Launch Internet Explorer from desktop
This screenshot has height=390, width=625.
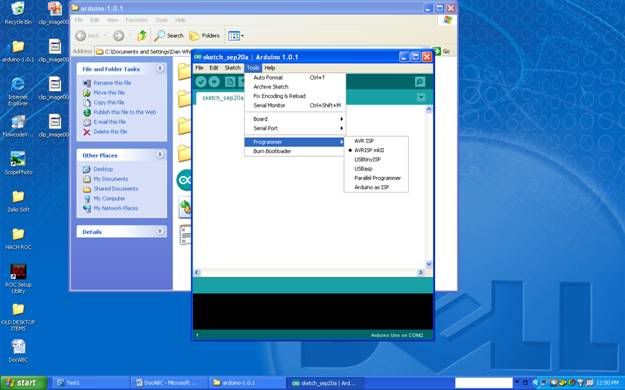click(18, 91)
